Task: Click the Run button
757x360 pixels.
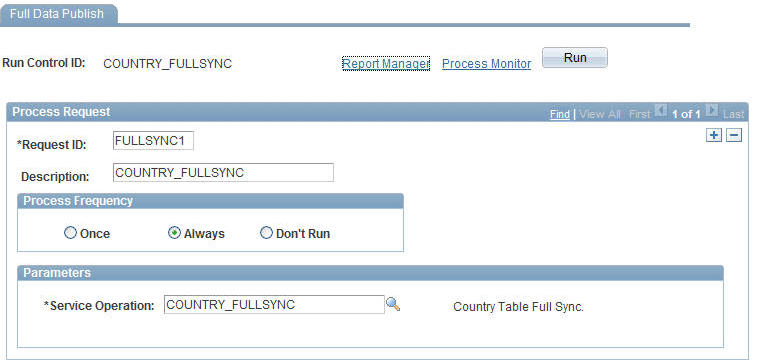Action: 575,58
